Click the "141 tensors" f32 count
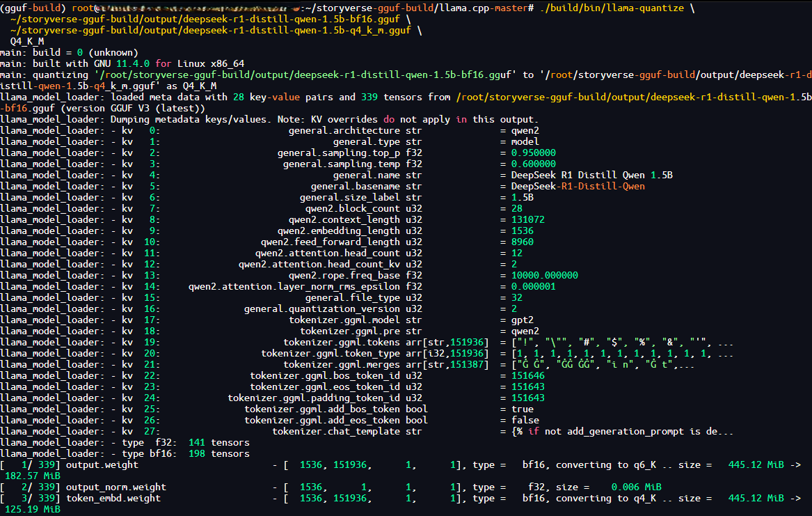The width and height of the screenshot is (812, 516). 219,442
